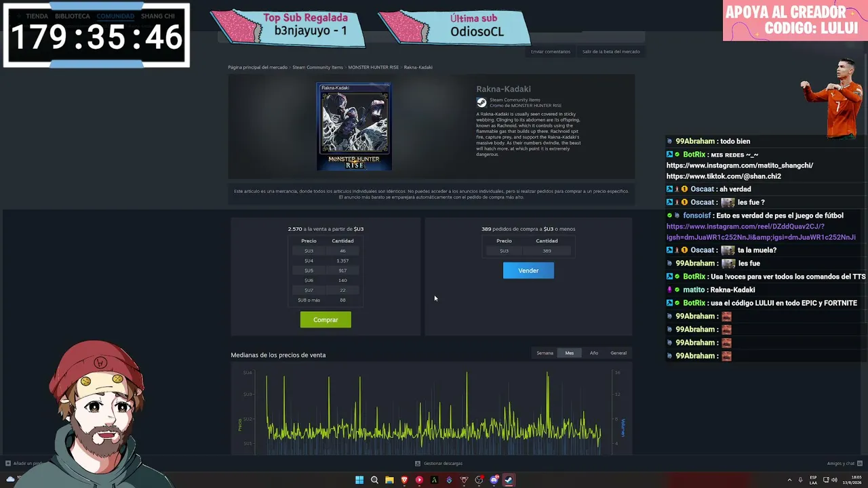Select the Mes chart range tab

pyautogui.click(x=570, y=353)
